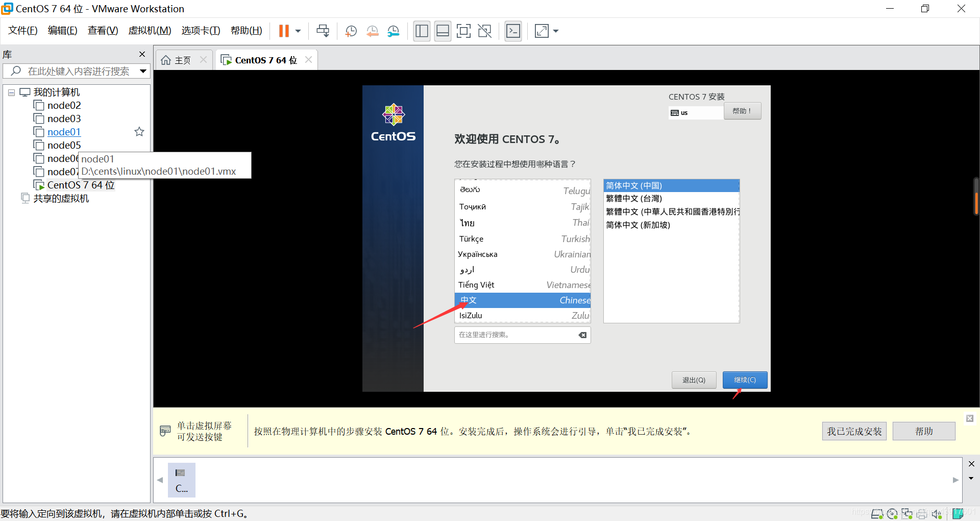Collapse the 我的计算机 tree node
Viewport: 980px width, 521px height.
click(x=11, y=93)
